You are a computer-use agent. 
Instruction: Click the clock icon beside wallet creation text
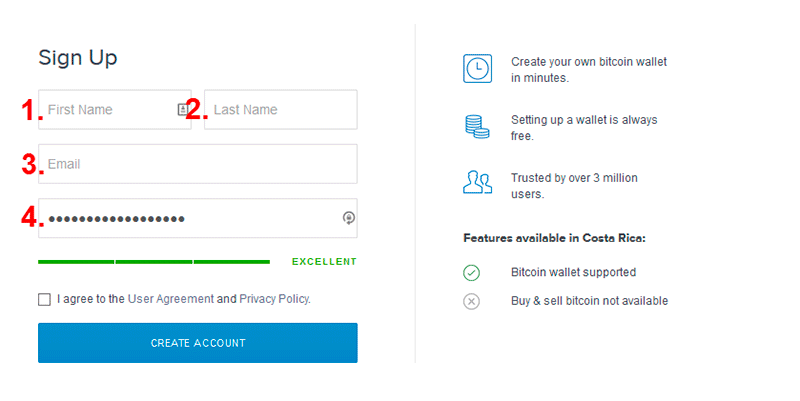[x=477, y=68]
